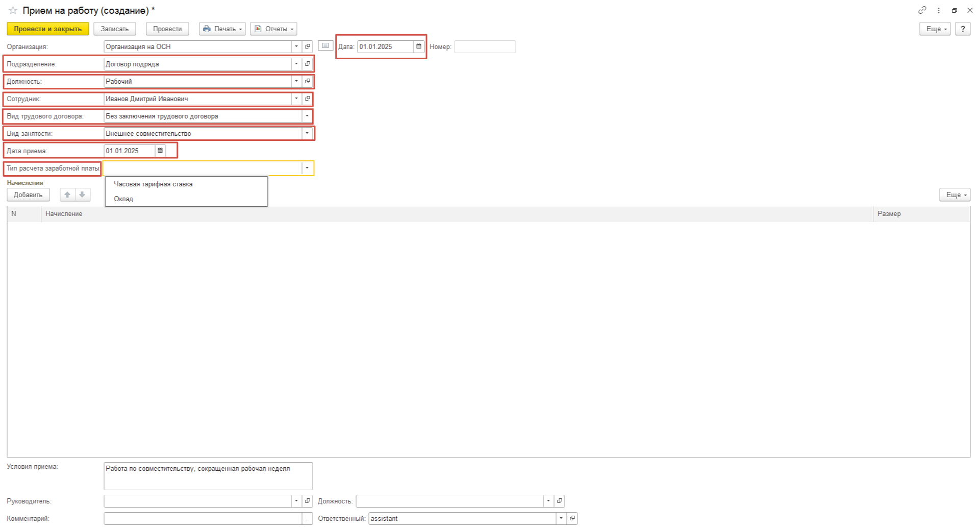
Task: Open calendar picker for Дата приема
Action: click(x=160, y=151)
